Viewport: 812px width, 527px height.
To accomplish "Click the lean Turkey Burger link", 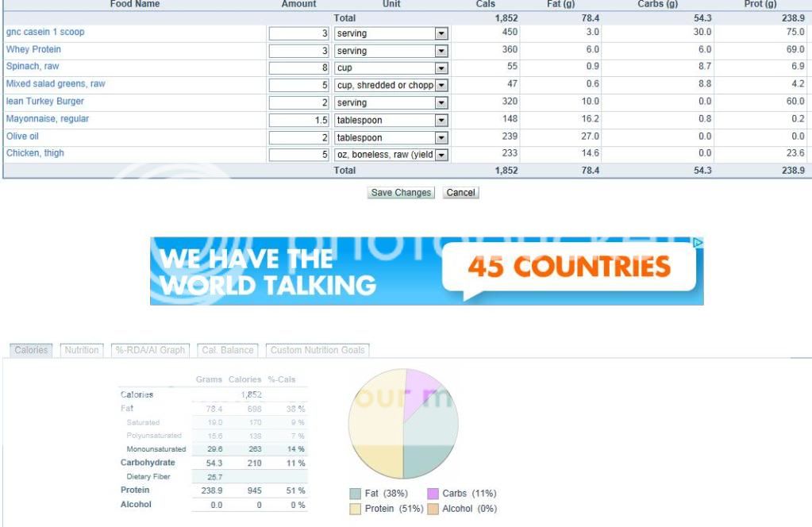I will [x=44, y=102].
